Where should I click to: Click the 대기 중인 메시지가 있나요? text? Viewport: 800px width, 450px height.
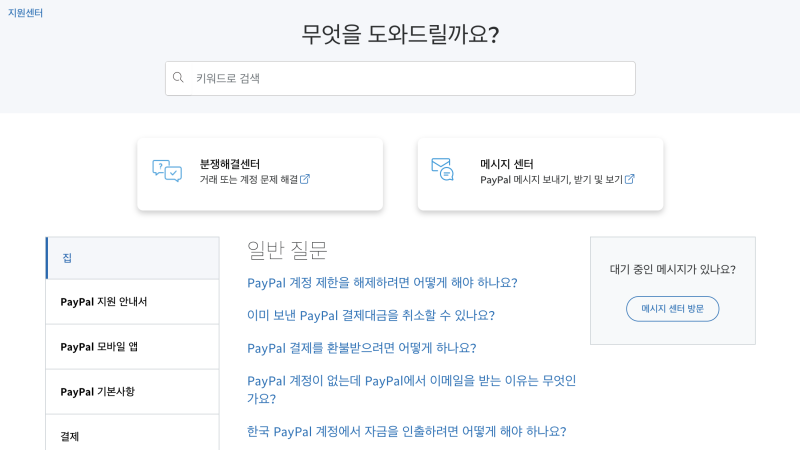click(672, 269)
